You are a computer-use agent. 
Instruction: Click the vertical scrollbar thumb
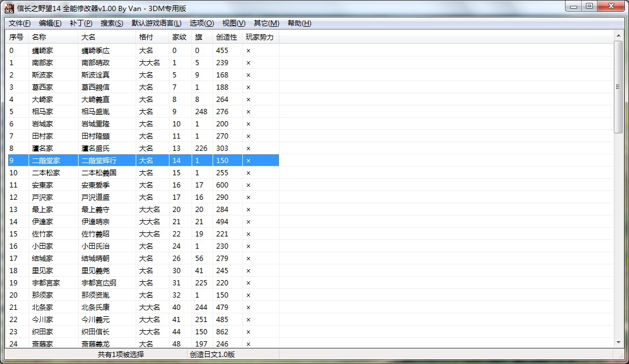618,87
